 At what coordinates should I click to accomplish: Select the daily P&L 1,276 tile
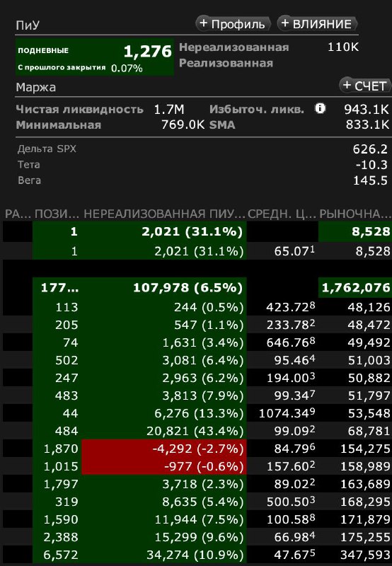click(x=95, y=57)
